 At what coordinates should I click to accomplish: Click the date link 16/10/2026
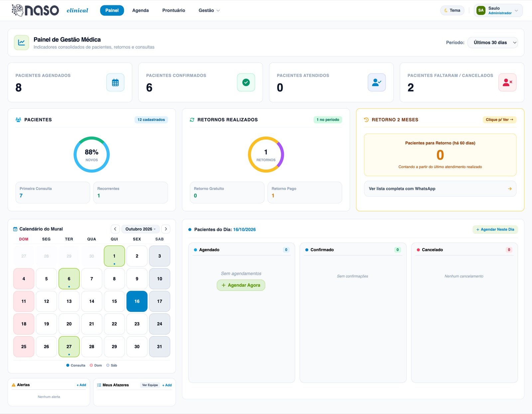tap(244, 230)
